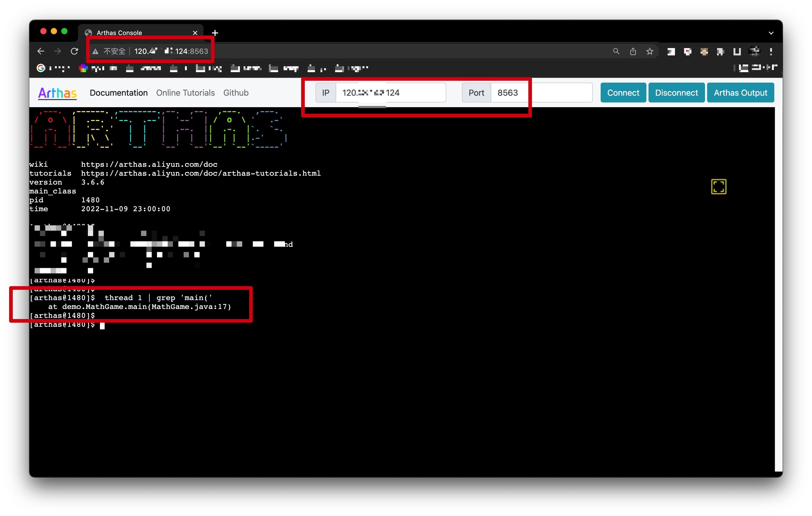Viewport: 812px width, 516px height.
Task: Close the Arthas Console tab
Action: pyautogui.click(x=195, y=33)
